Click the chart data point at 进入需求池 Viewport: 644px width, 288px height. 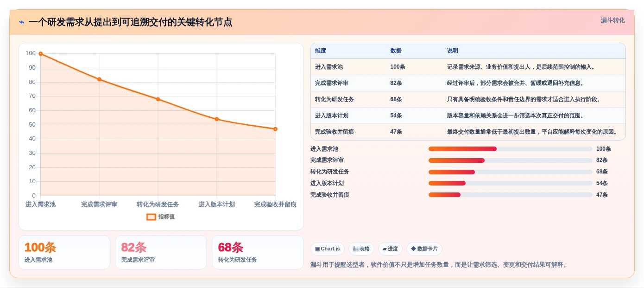[x=41, y=54]
